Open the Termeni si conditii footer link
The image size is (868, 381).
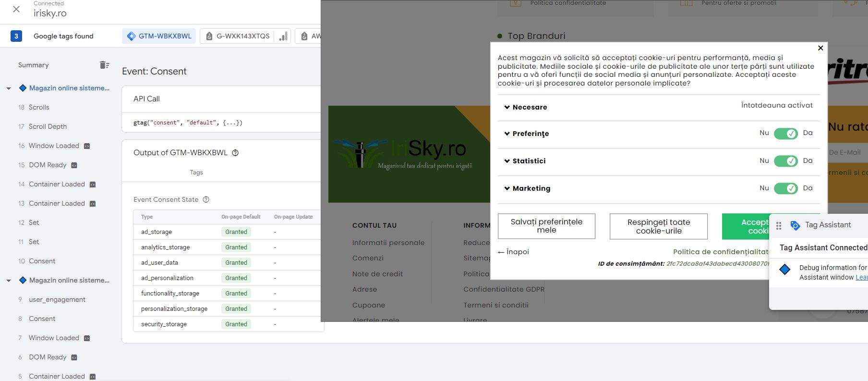coord(496,305)
